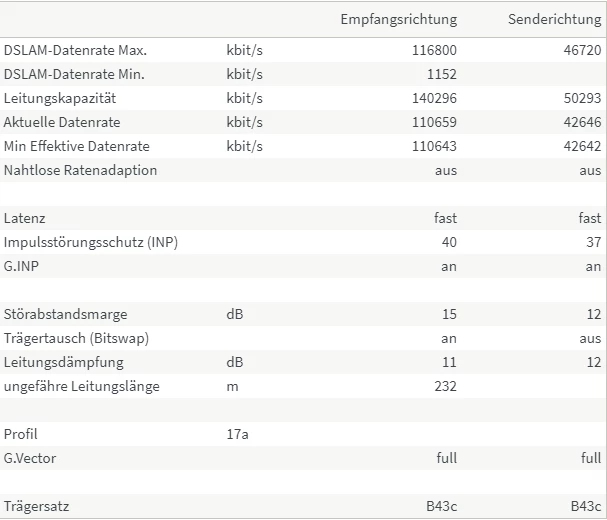Click the Leitungskapazität value 140296

(x=434, y=98)
